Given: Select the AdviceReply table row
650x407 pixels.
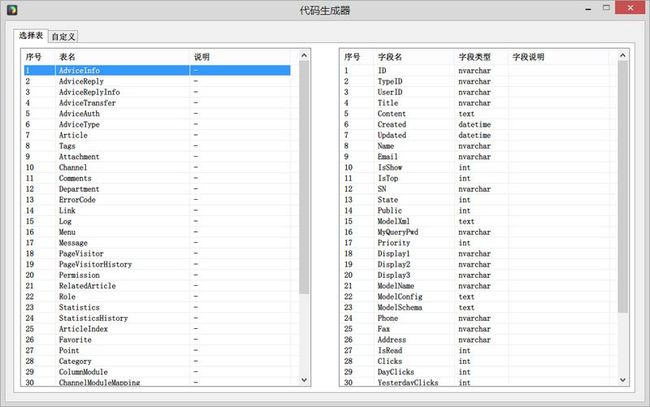Looking at the screenshot, I should click(x=157, y=81).
